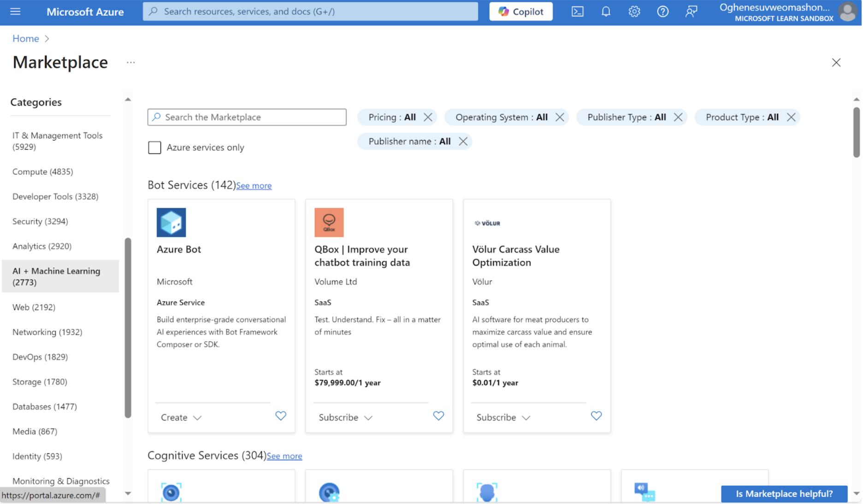See more Cognitive Services offers
This screenshot has height=504, width=863.
(x=285, y=457)
